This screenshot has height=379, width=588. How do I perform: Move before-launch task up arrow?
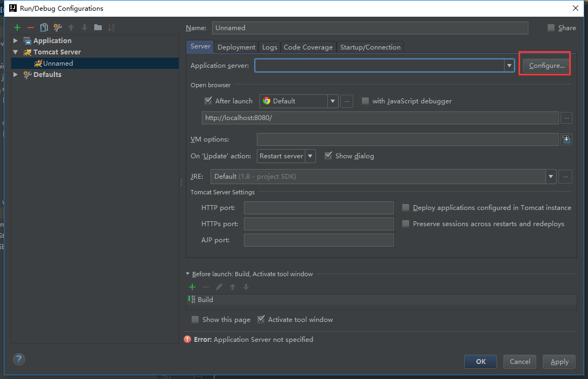pos(233,287)
